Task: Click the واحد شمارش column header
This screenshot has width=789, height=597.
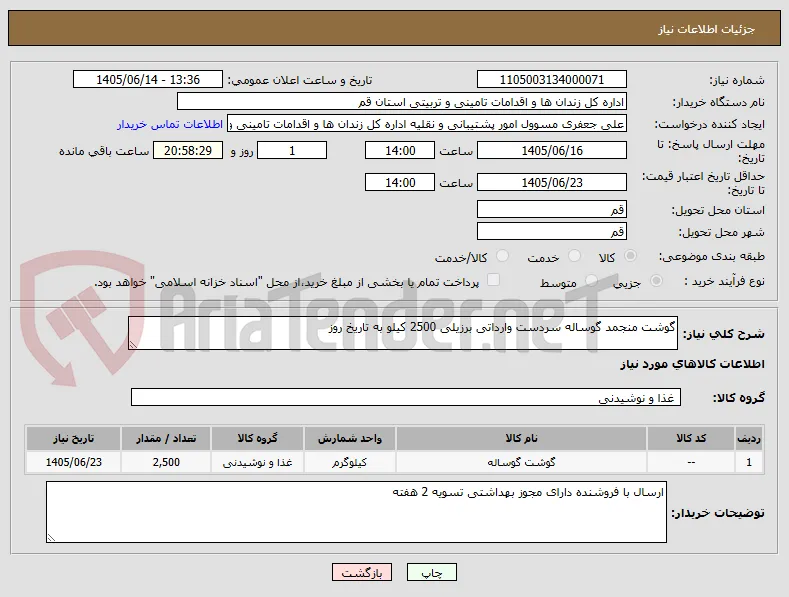Action: (x=350, y=438)
